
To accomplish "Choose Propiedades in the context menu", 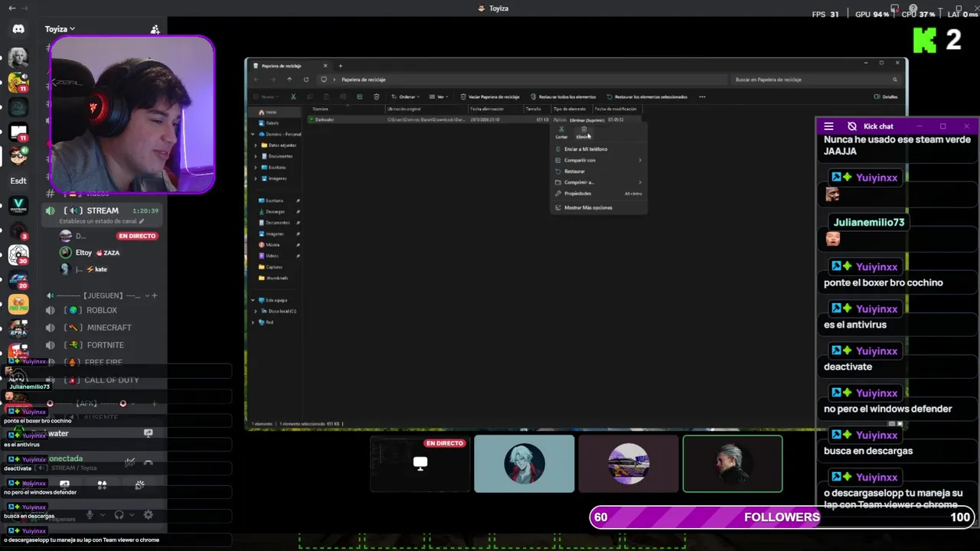I will (x=599, y=194).
